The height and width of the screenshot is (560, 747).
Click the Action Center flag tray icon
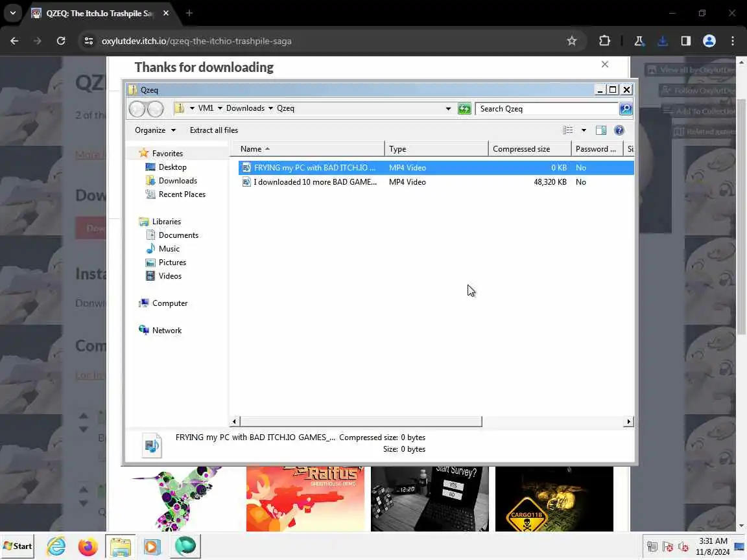coord(668,546)
